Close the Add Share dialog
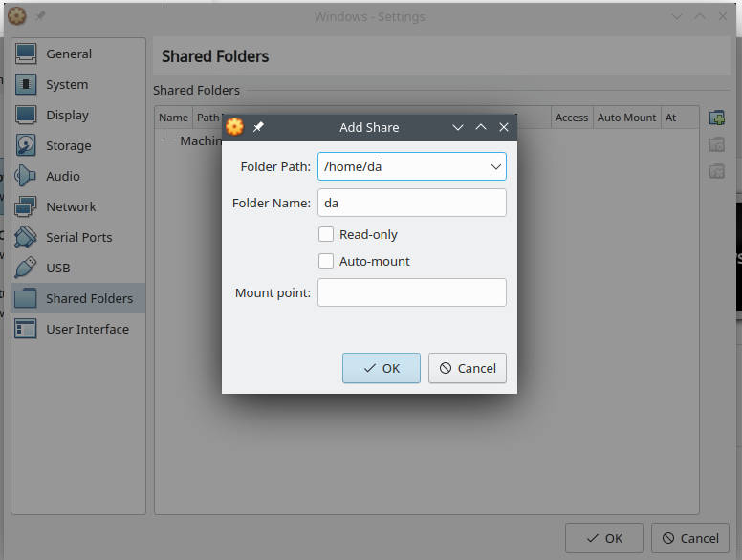 point(504,127)
